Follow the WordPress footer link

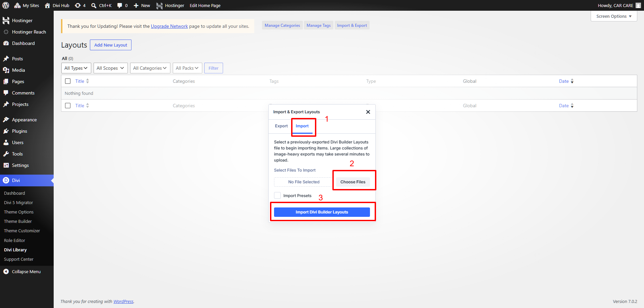[123, 301]
